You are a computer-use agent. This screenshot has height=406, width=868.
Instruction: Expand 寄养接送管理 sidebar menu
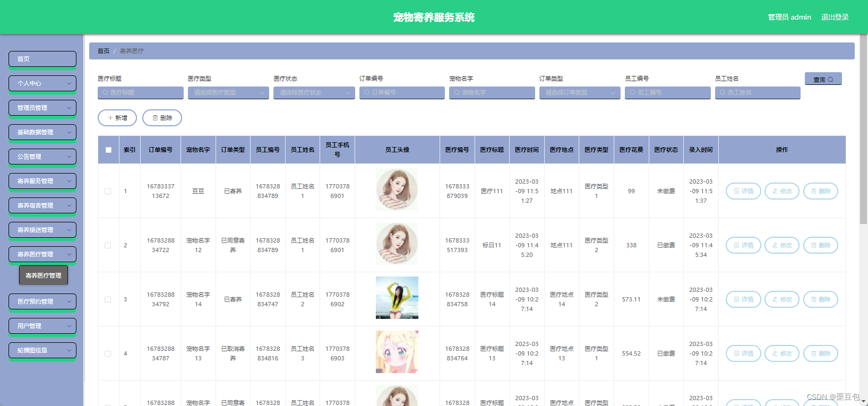pyautogui.click(x=42, y=230)
